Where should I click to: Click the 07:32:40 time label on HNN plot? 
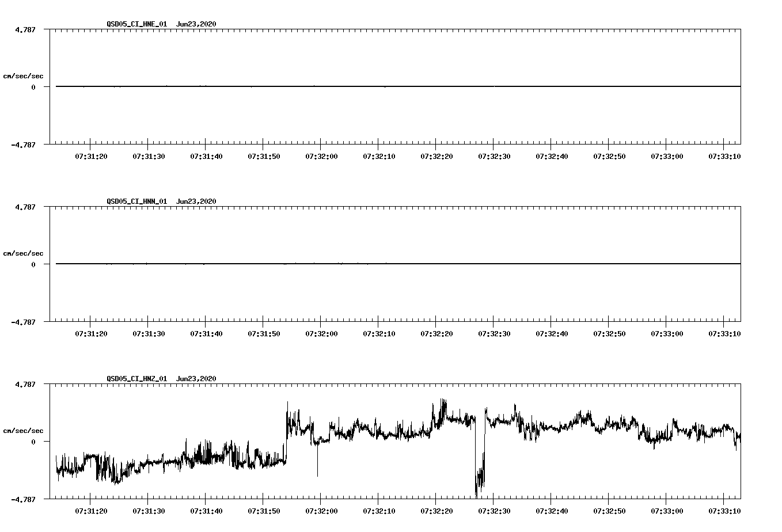552,333
